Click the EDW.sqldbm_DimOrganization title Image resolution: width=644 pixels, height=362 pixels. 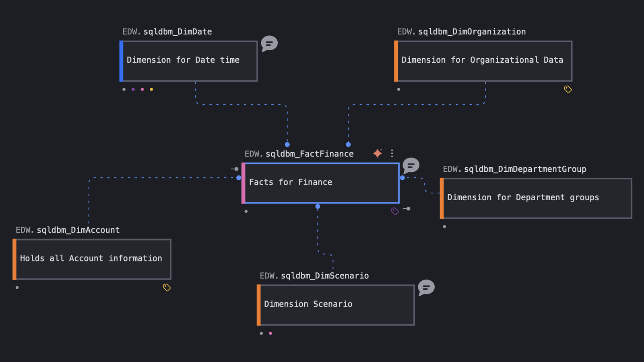pos(461,32)
